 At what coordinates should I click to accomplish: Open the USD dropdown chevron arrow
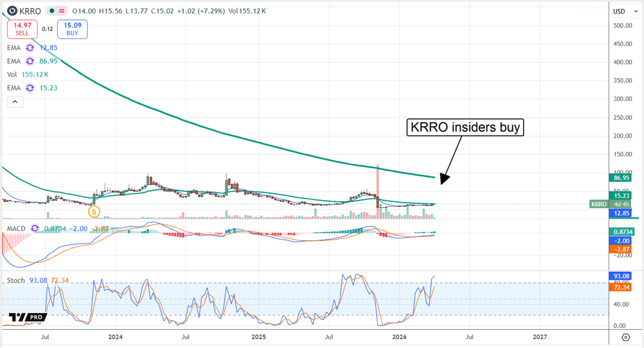point(636,11)
